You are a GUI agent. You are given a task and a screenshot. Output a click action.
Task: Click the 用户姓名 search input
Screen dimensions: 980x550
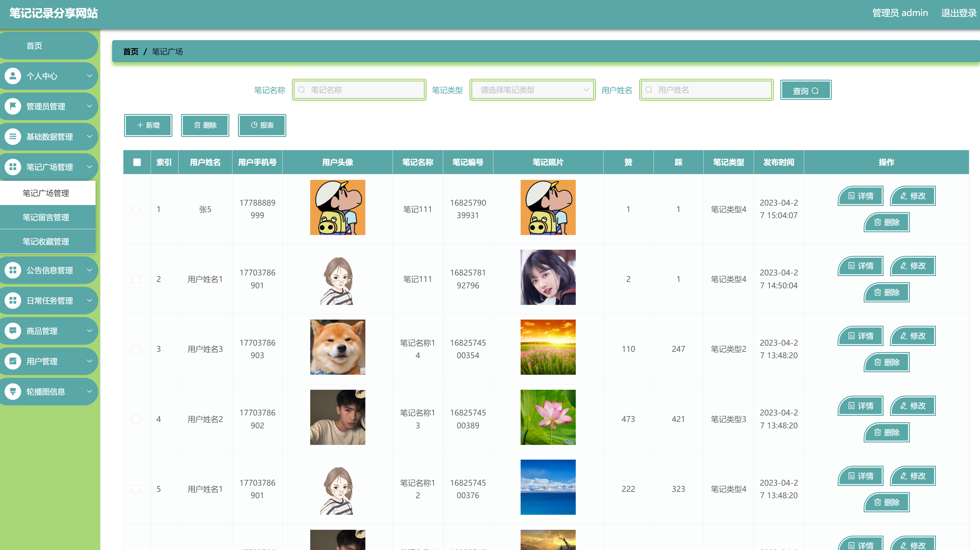pos(707,90)
